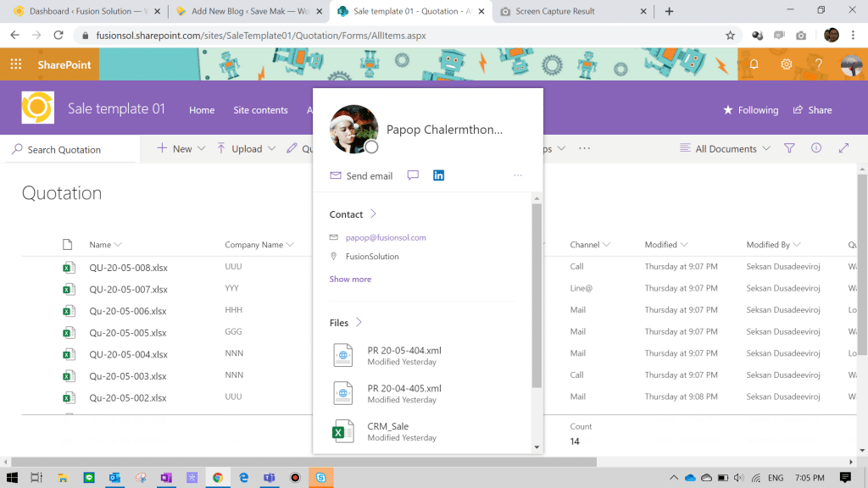Image resolution: width=868 pixels, height=488 pixels.
Task: Go to Site contents navigation item
Action: tap(260, 110)
